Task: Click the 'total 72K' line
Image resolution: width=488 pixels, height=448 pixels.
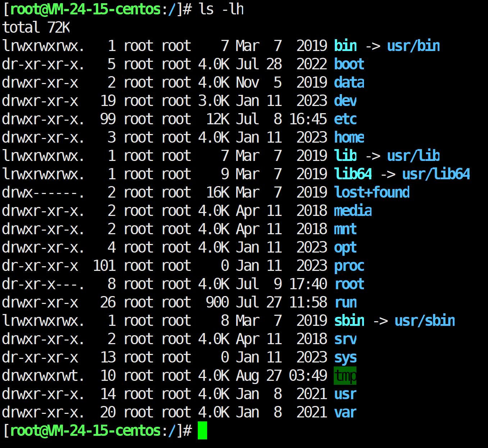Action: point(36,27)
